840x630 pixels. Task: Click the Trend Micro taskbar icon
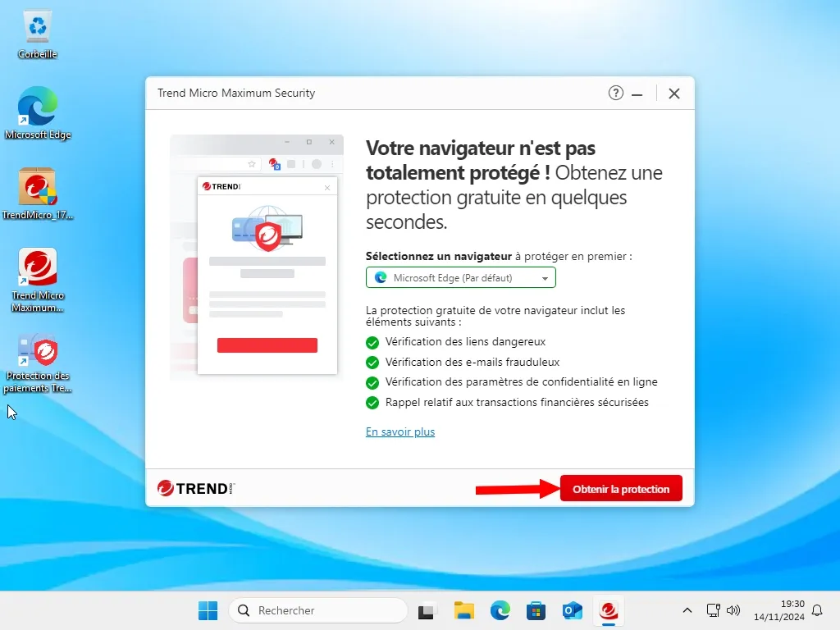coord(609,610)
